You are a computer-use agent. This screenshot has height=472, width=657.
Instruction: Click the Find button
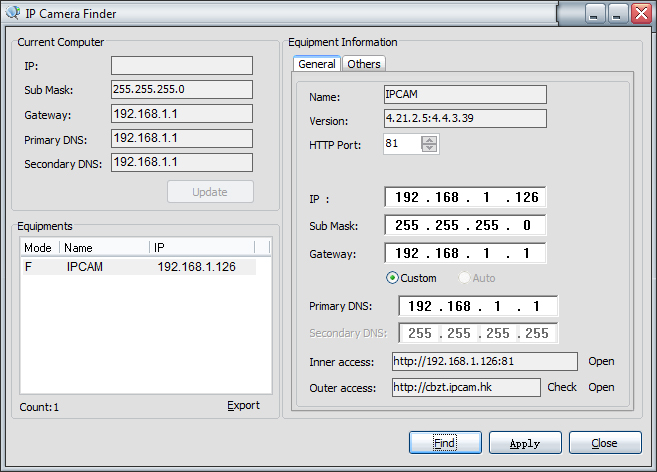coord(445,443)
